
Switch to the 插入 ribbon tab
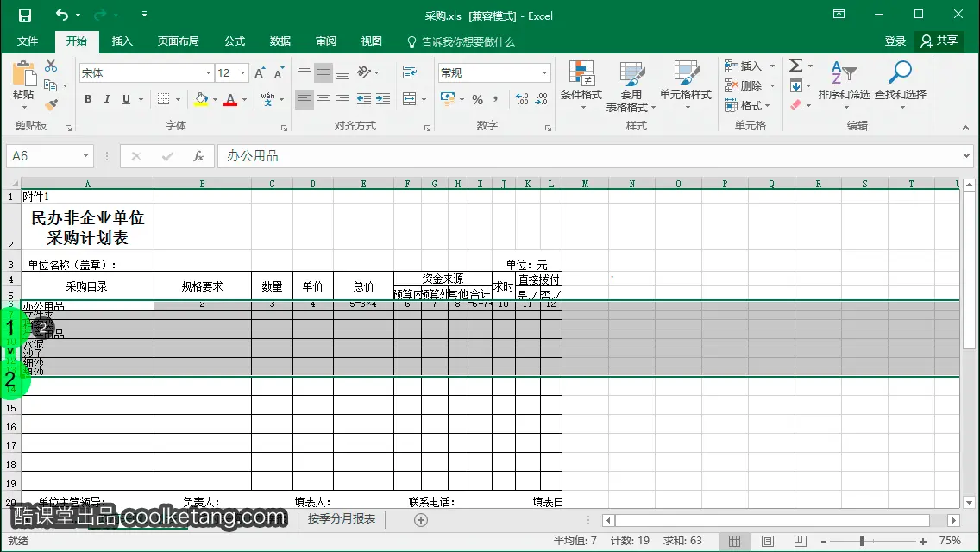122,41
